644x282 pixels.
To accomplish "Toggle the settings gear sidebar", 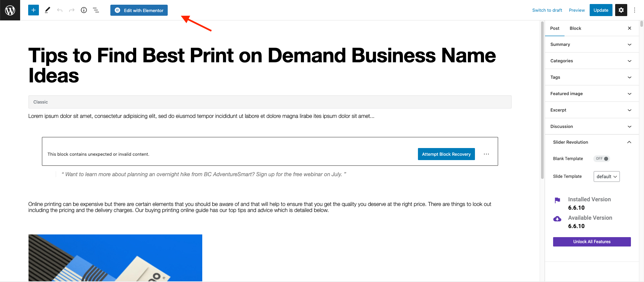I will pyautogui.click(x=621, y=10).
